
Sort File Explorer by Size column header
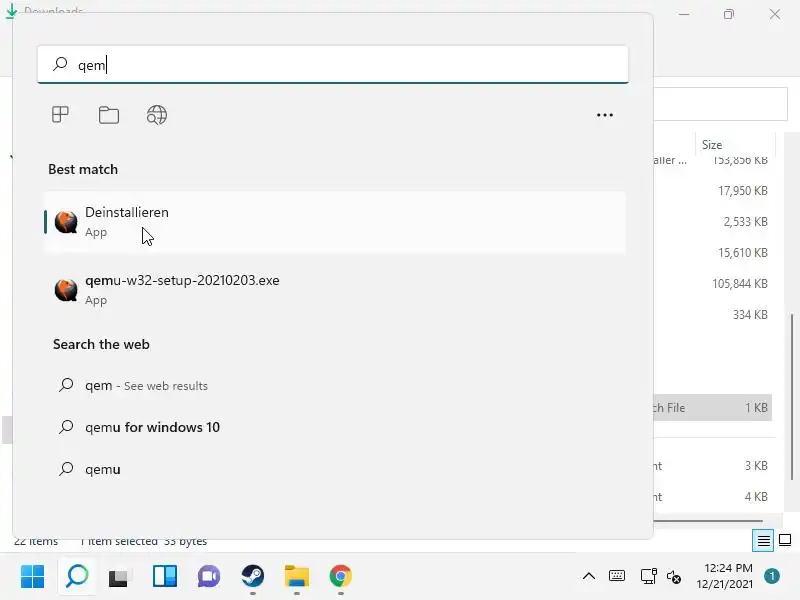point(735,145)
